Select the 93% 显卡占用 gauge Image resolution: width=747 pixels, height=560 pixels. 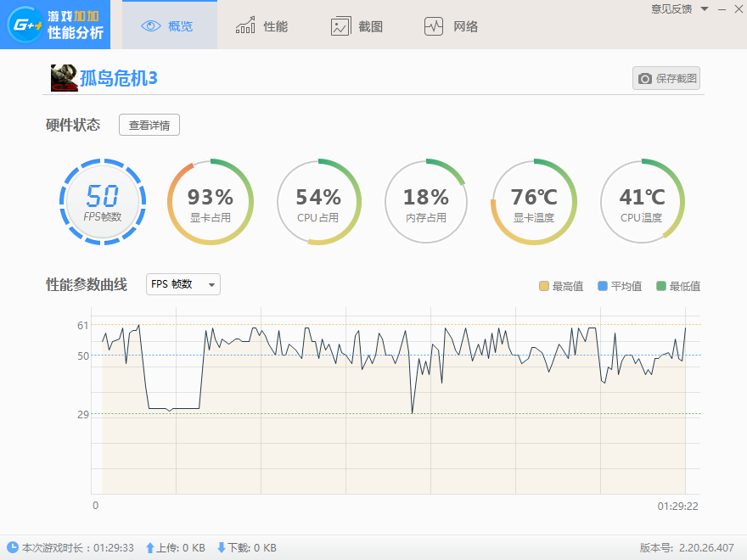click(x=211, y=202)
